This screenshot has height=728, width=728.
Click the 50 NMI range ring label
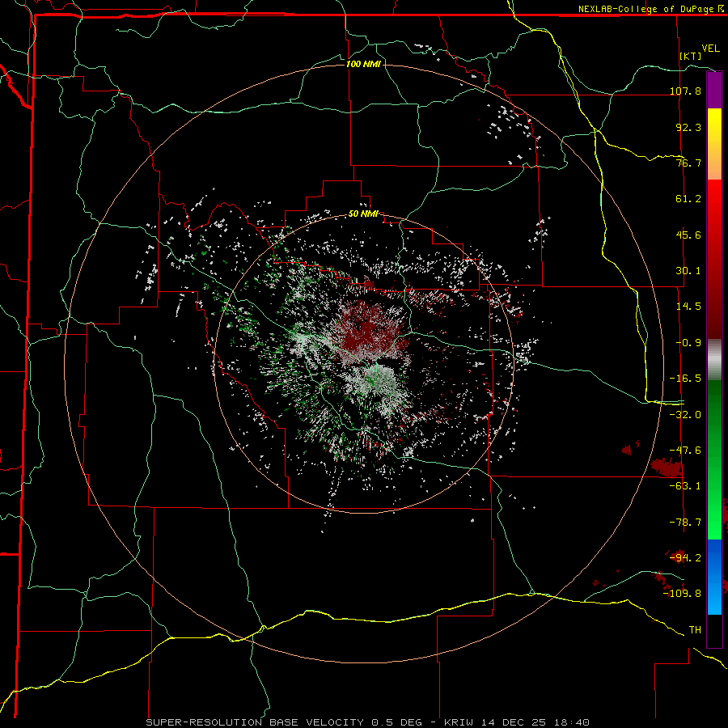point(363,214)
